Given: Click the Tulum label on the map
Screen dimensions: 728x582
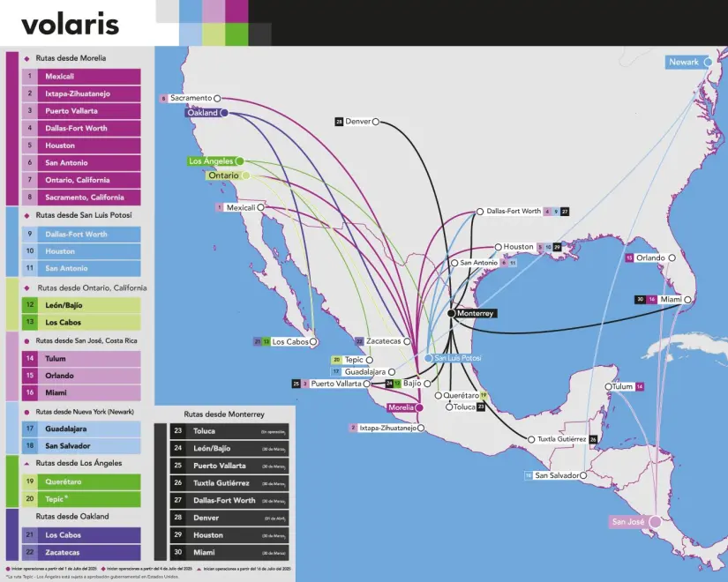Looking at the screenshot, I should (x=623, y=386).
